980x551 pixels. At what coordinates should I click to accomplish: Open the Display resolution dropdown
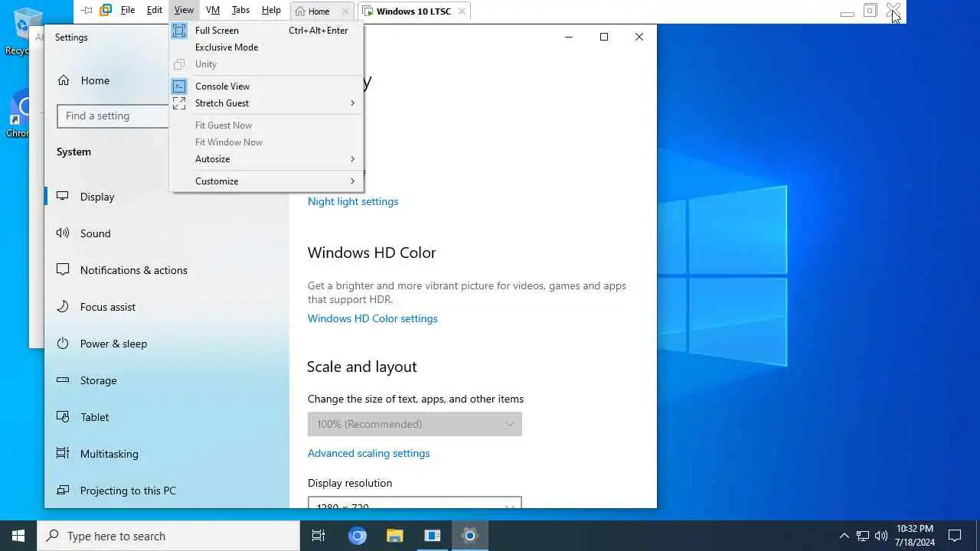click(415, 503)
